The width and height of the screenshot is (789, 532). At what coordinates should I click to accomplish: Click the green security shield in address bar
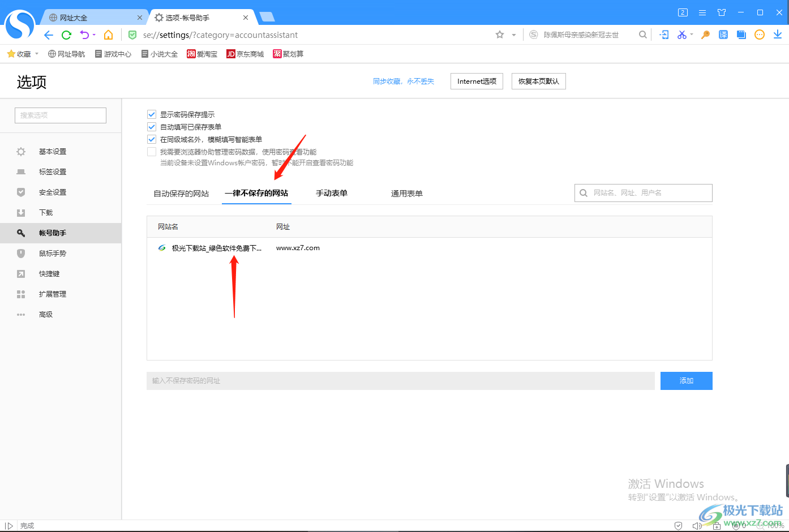click(x=132, y=35)
